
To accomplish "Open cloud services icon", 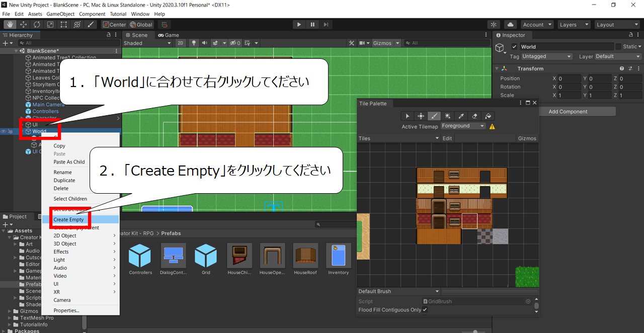I will pyautogui.click(x=510, y=25).
